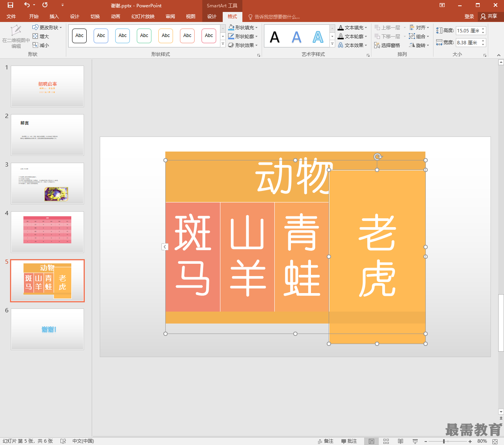Start slide show from status bar

[415, 441]
